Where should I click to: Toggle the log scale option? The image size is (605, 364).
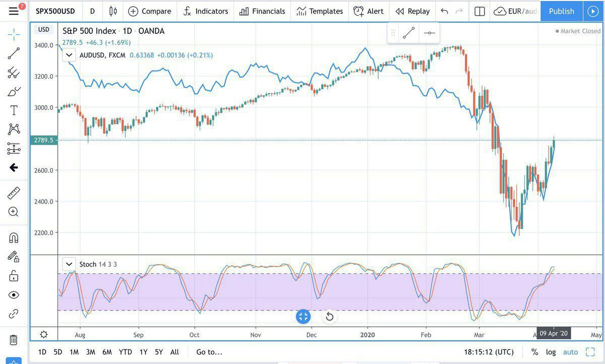pos(551,352)
